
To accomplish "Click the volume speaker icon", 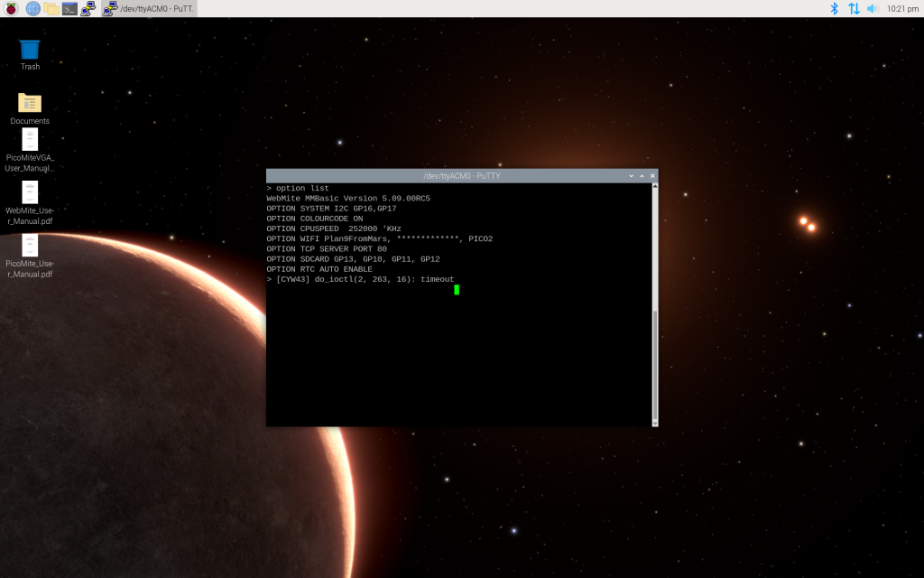I will 873,8.
